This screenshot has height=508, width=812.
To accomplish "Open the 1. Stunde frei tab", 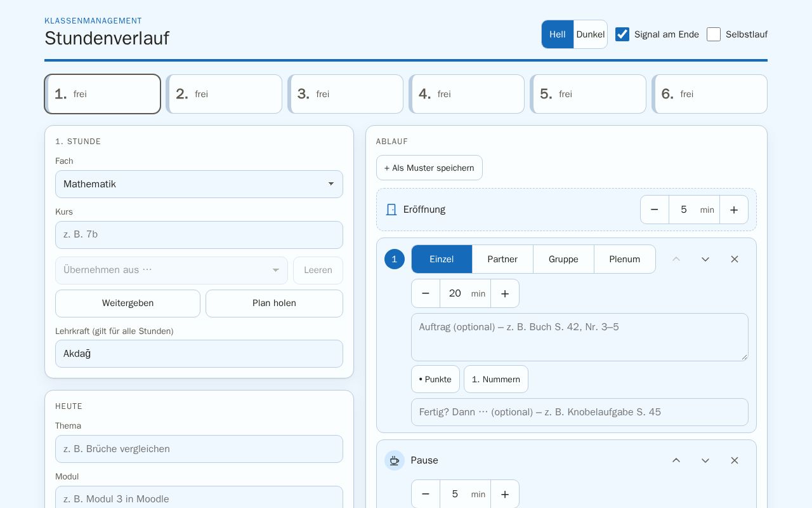I will (102, 94).
